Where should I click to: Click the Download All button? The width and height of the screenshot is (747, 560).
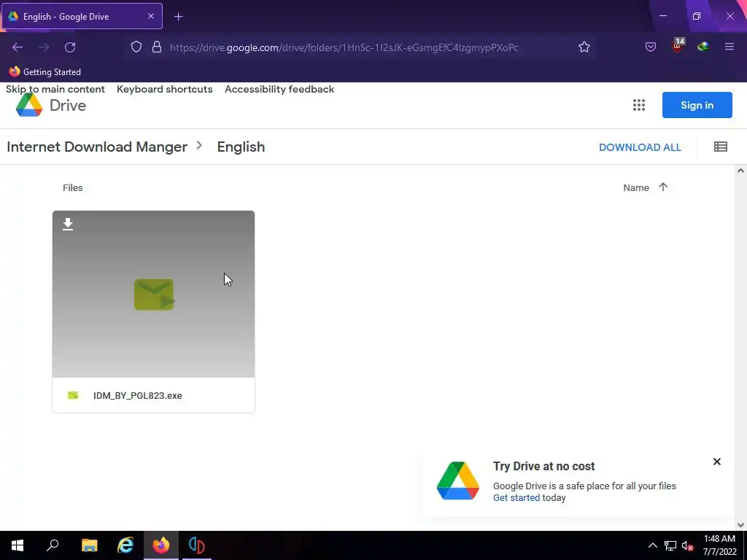[x=640, y=147]
